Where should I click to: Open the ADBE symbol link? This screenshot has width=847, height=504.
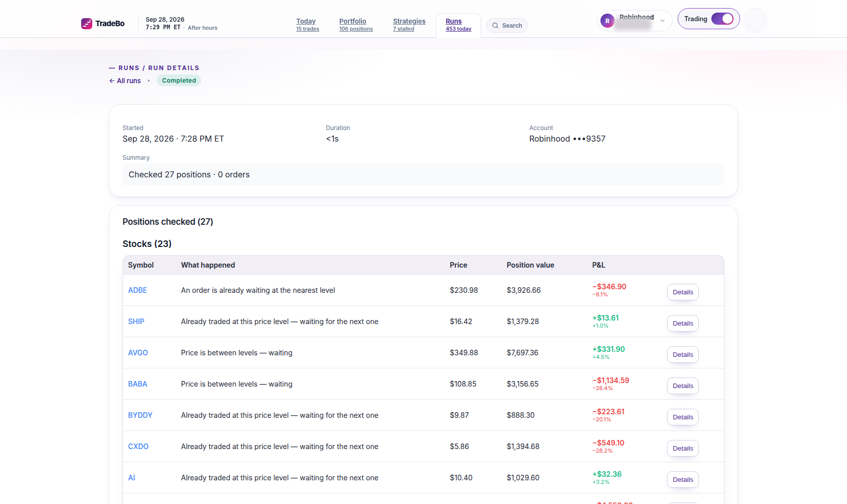(x=138, y=290)
